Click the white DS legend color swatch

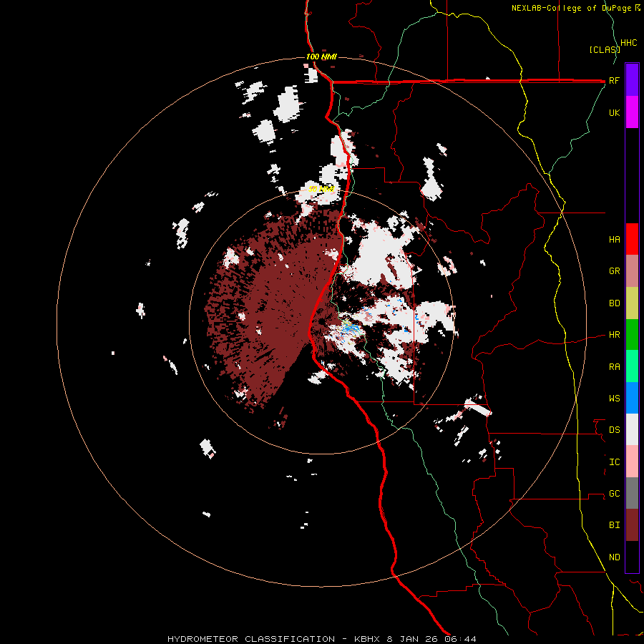[x=632, y=429]
